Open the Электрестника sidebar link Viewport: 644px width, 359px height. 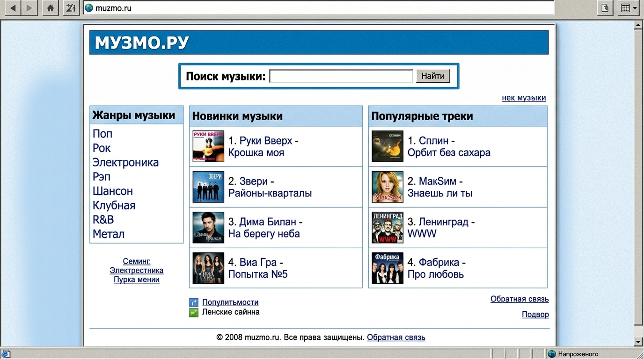137,270
